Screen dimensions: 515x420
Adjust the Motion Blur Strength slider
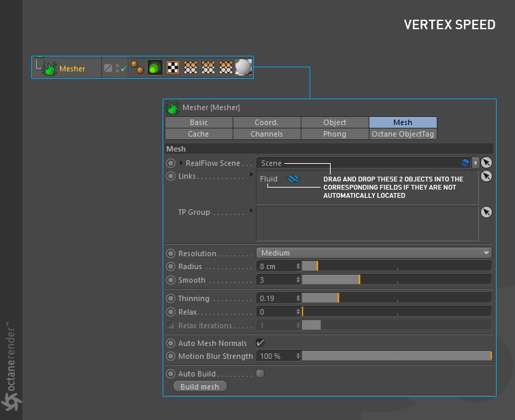point(397,355)
